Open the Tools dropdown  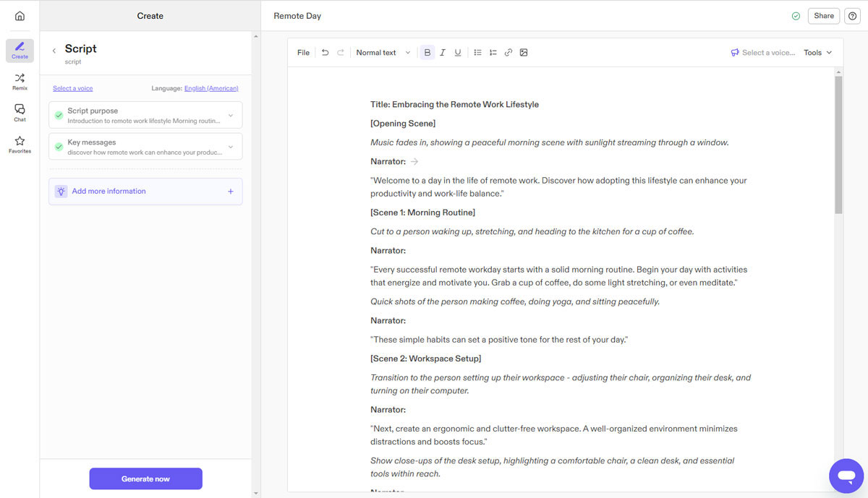click(817, 52)
